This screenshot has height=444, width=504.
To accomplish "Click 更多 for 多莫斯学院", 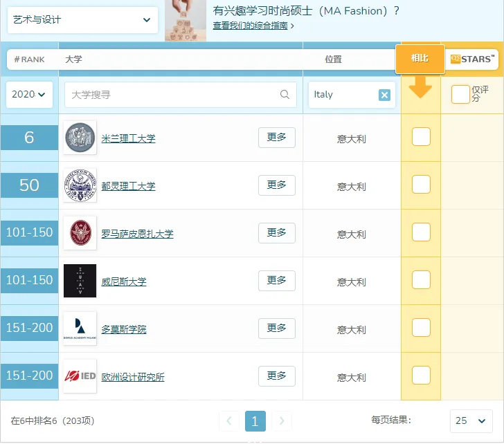I will 277,329.
